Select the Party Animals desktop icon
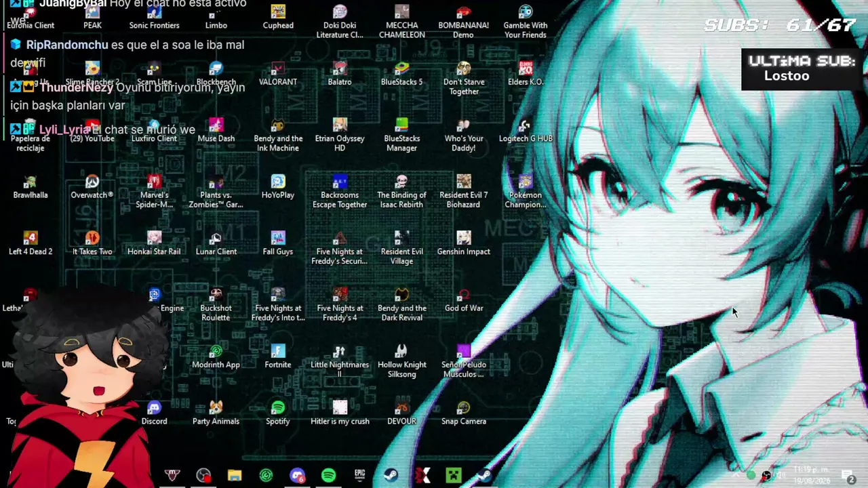The image size is (868, 488). tap(216, 413)
